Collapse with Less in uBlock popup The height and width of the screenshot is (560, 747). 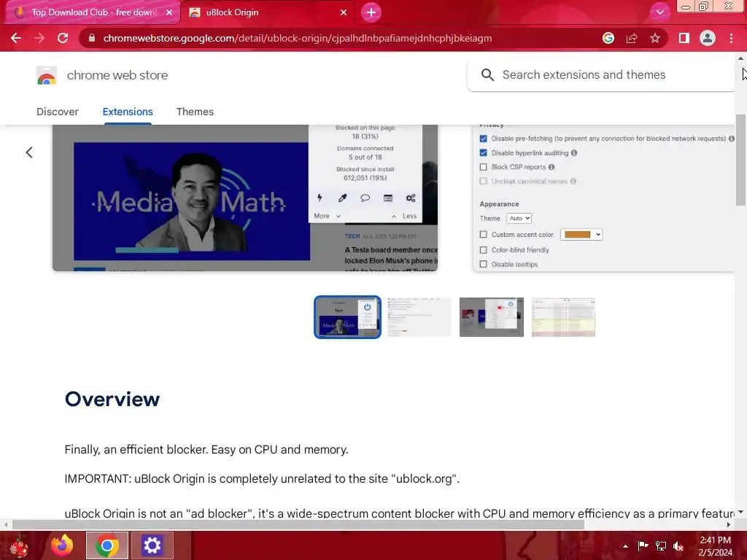click(x=404, y=216)
